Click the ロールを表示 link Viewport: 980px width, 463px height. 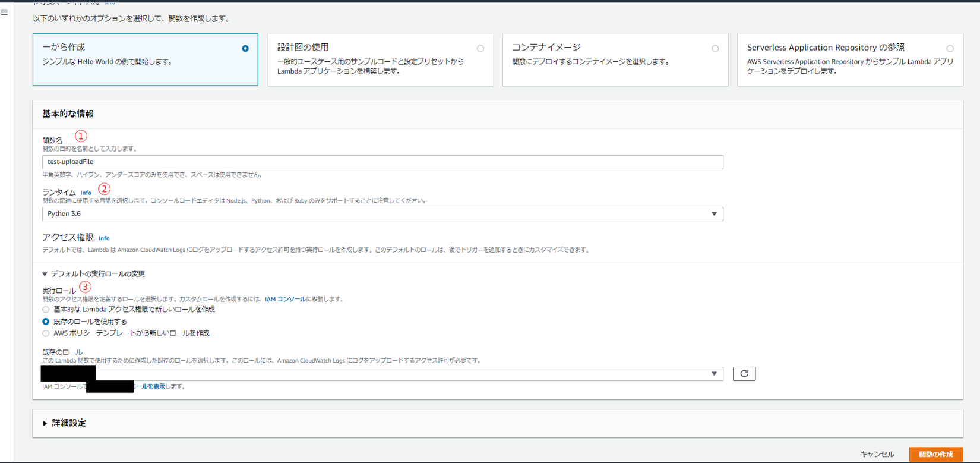pyautogui.click(x=149, y=387)
